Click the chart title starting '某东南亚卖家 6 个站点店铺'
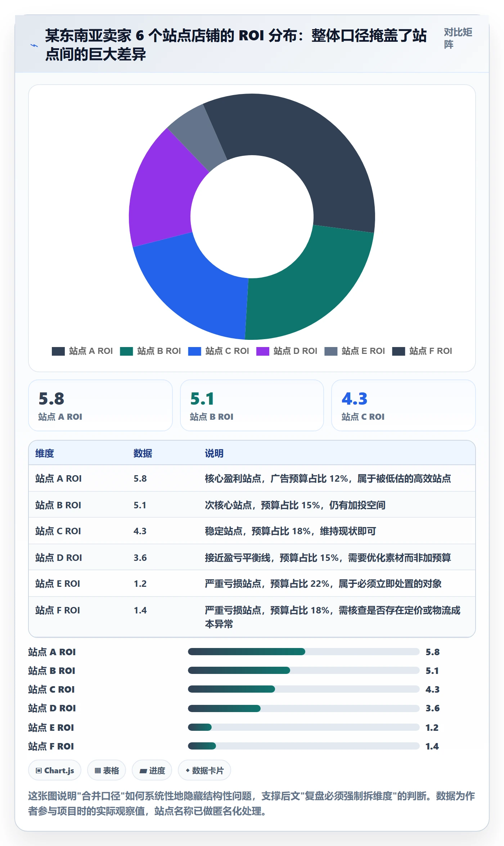504x846 pixels. (236, 45)
